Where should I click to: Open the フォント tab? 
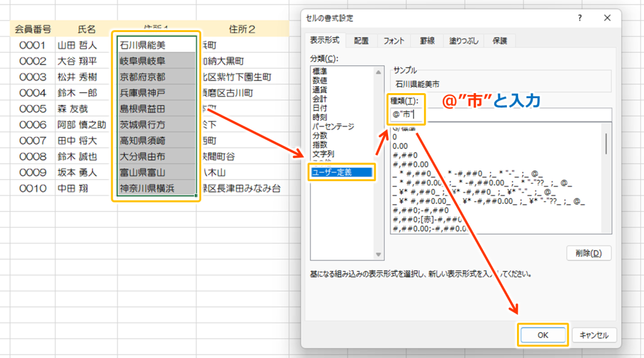[394, 41]
